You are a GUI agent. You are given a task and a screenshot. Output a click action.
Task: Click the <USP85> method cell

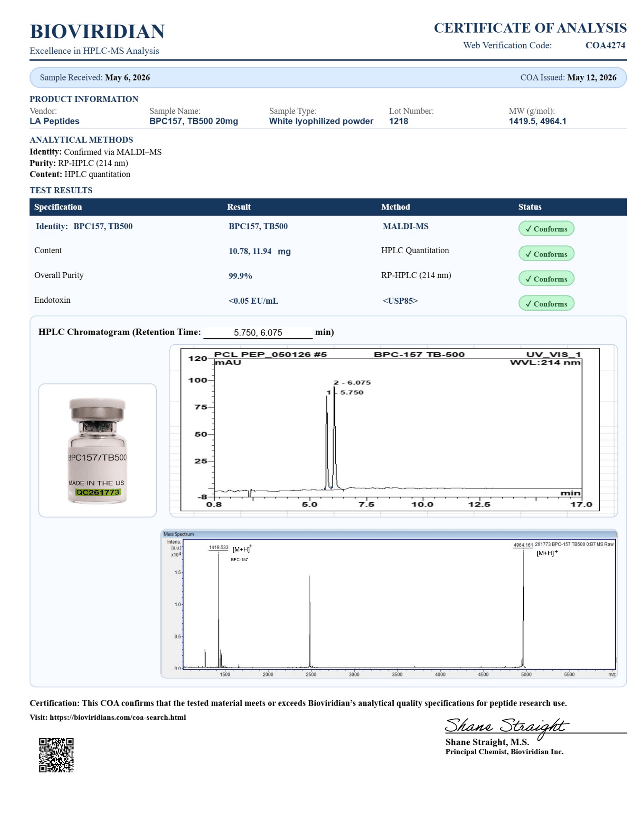point(400,301)
